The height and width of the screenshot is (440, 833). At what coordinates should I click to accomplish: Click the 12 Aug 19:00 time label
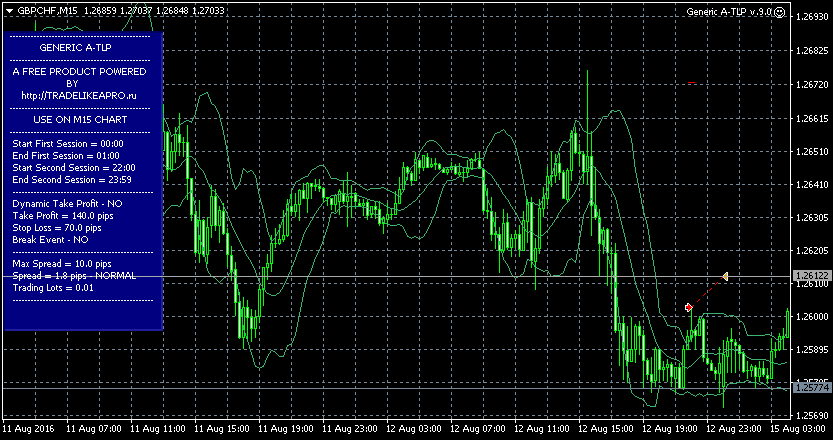(670, 428)
